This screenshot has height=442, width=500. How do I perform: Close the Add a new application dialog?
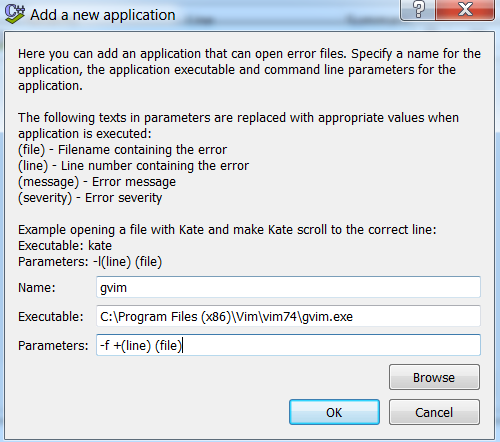click(x=465, y=9)
